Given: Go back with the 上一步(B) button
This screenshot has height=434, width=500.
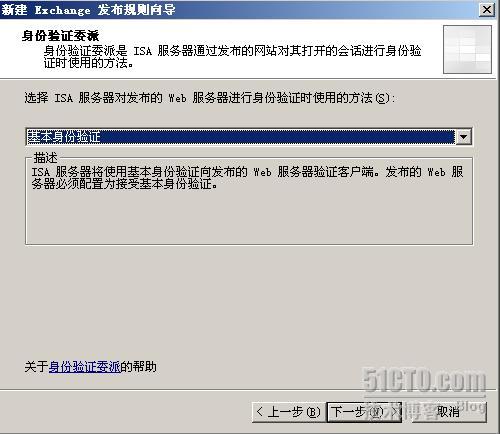Looking at the screenshot, I should 289,412.
